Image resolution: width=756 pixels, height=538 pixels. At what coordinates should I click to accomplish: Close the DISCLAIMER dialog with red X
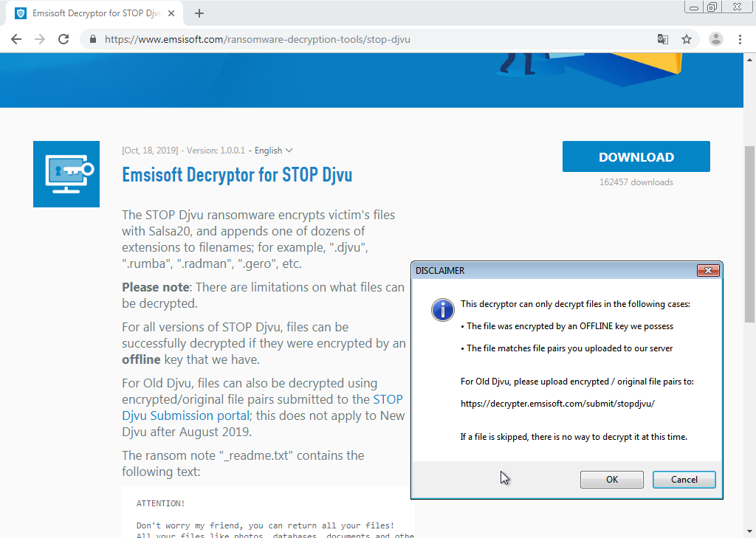(x=708, y=270)
